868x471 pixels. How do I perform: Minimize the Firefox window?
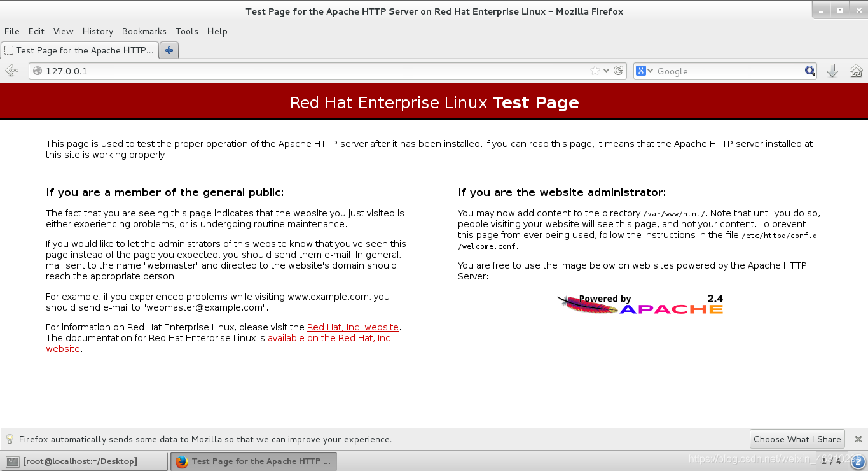point(822,11)
